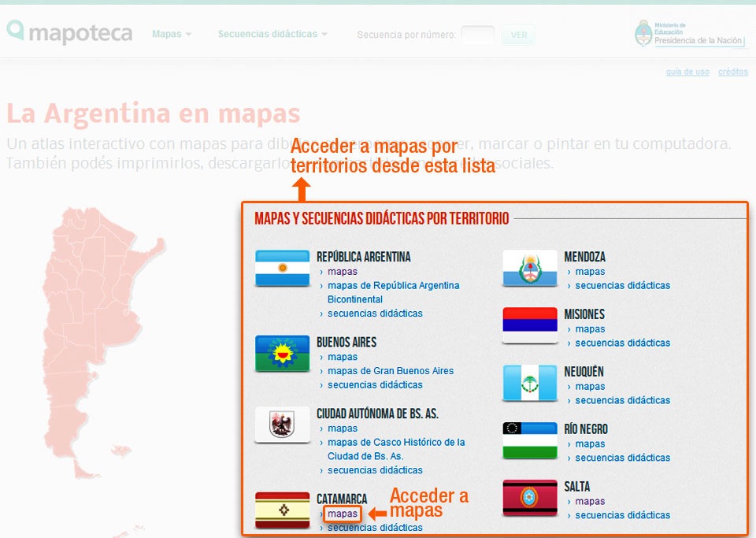Click the Río Negro flag icon
This screenshot has width=756, height=538.
coord(529,440)
